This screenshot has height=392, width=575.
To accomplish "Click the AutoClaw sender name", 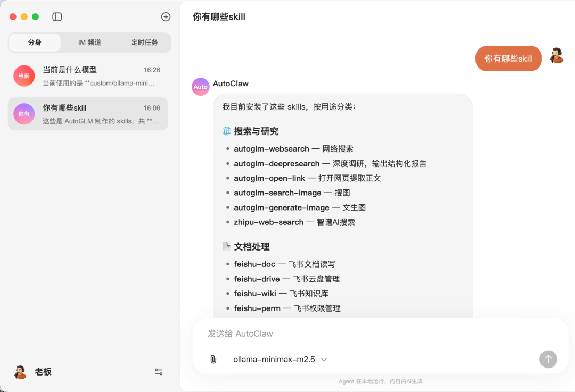I will point(231,84).
